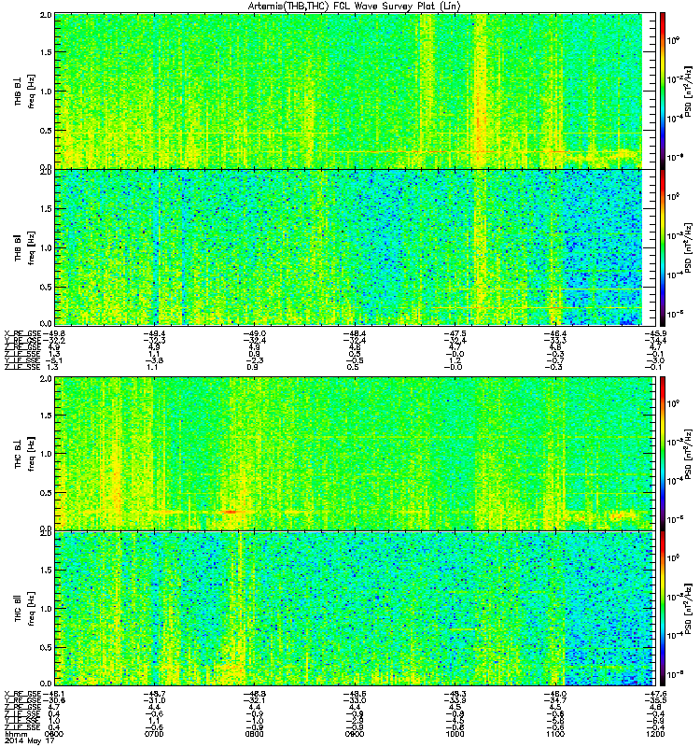Click the '0800' time label on bottom axis
Screen dimensions: 700x747
pyautogui.click(x=254, y=734)
